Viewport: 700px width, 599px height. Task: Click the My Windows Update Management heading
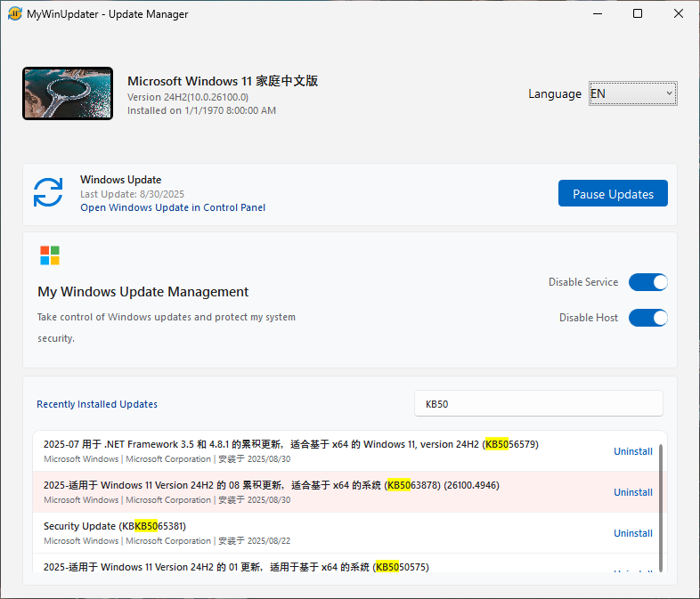click(142, 292)
